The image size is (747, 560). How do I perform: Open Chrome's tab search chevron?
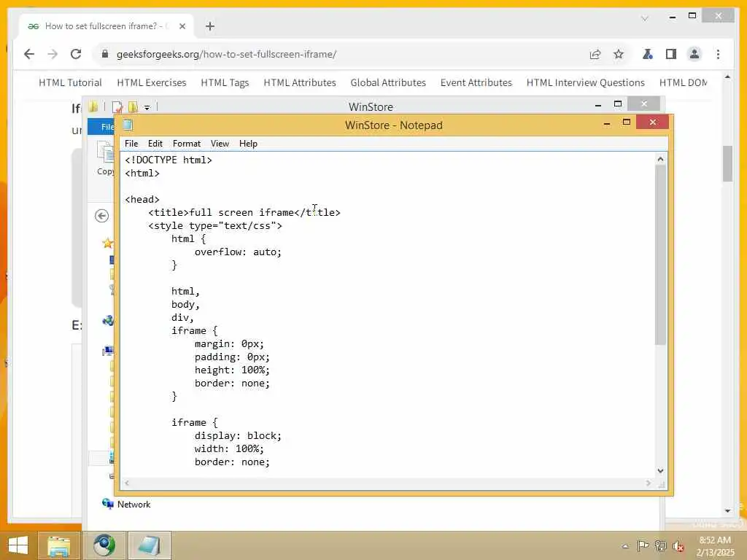tap(645, 18)
